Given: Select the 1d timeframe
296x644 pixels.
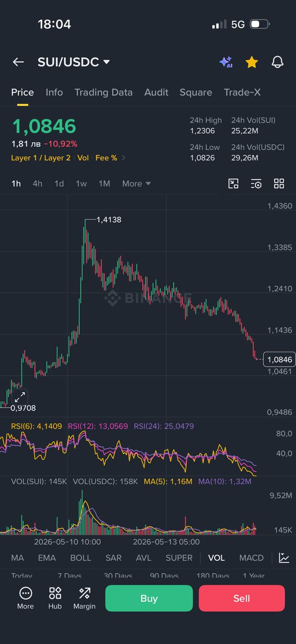Looking at the screenshot, I should click(x=59, y=184).
